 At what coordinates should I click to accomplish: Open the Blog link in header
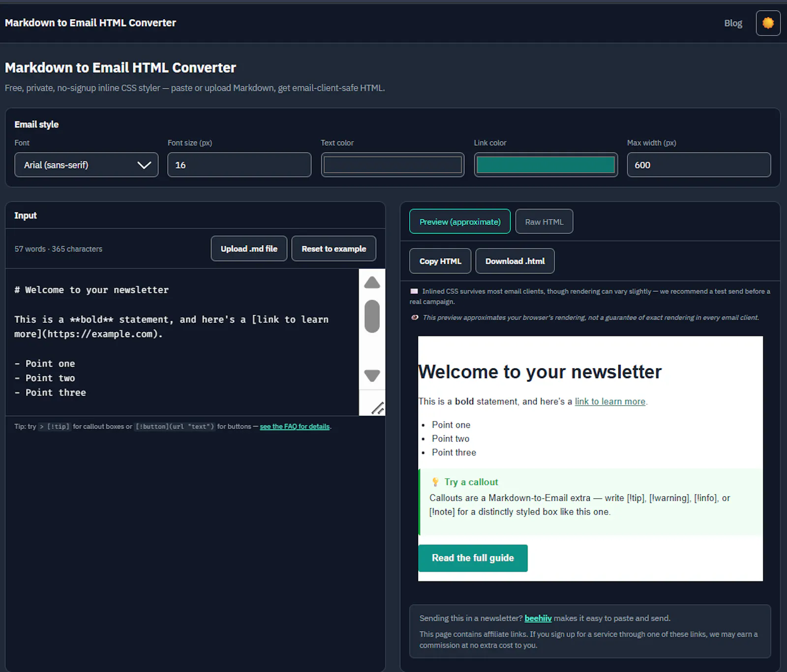click(x=733, y=23)
